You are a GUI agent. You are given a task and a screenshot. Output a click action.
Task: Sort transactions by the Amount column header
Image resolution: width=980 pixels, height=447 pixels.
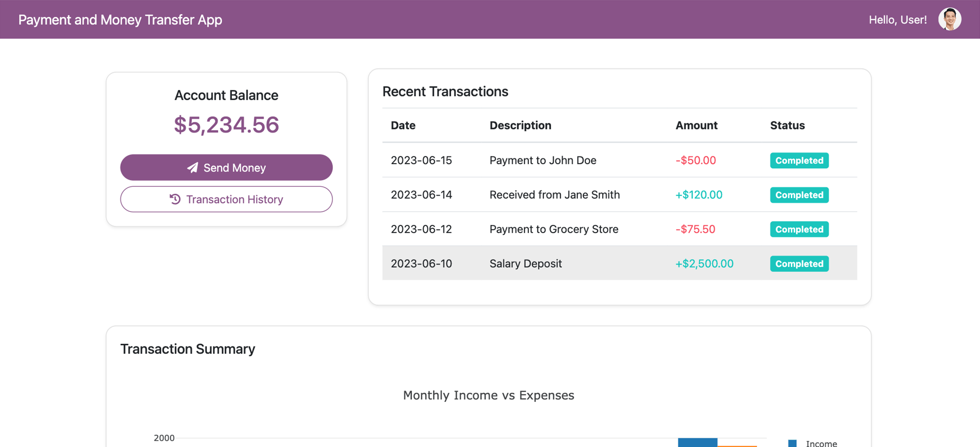coord(696,125)
